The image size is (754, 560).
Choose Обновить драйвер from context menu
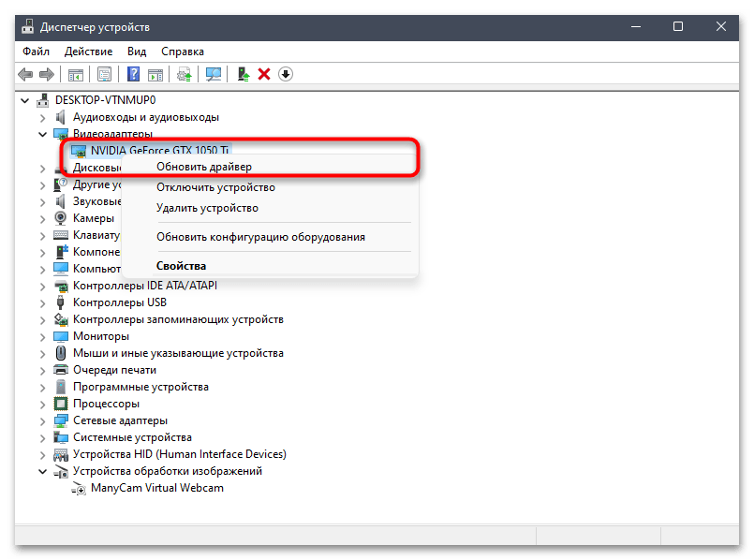click(270, 167)
